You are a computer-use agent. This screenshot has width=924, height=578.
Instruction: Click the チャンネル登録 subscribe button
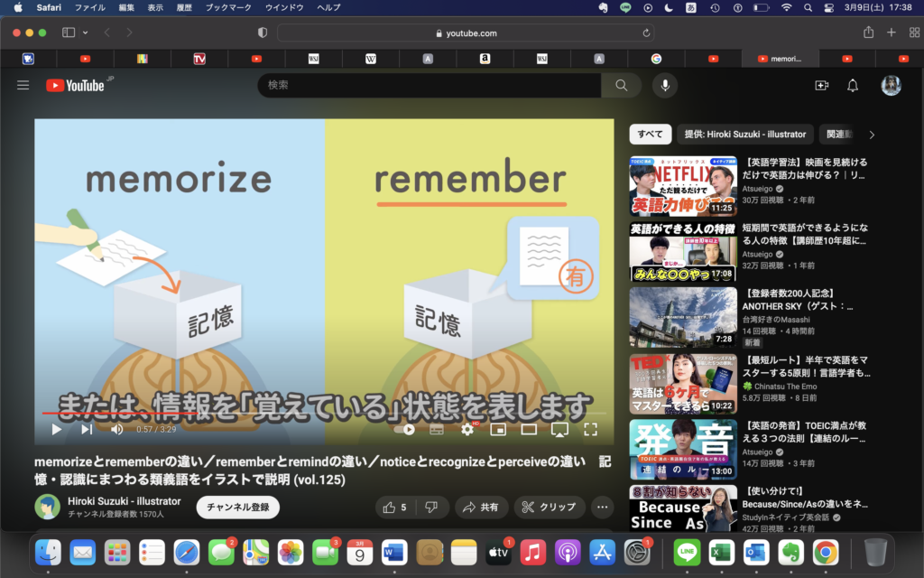coord(237,508)
